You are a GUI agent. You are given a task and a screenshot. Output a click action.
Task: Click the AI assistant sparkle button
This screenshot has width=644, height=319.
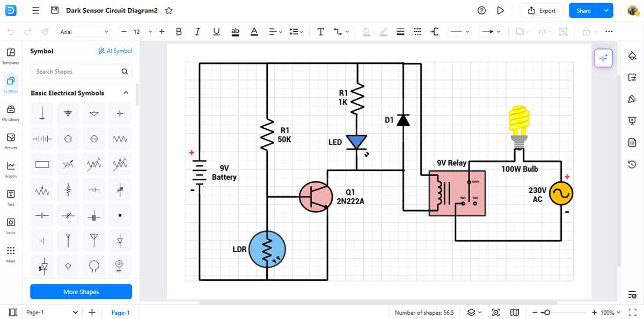603,58
